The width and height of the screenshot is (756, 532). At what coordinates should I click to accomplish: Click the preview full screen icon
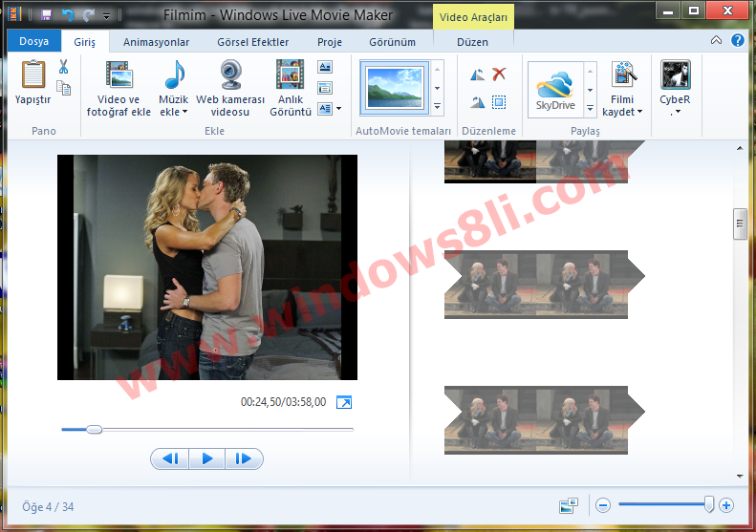[x=344, y=402]
